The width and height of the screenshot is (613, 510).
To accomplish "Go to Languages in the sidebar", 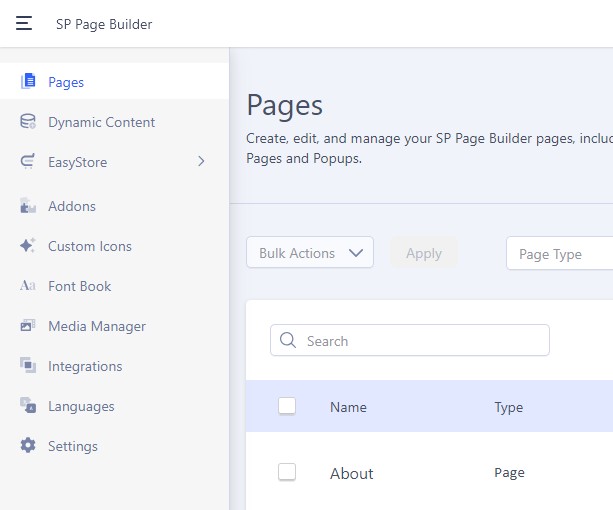I will (81, 406).
